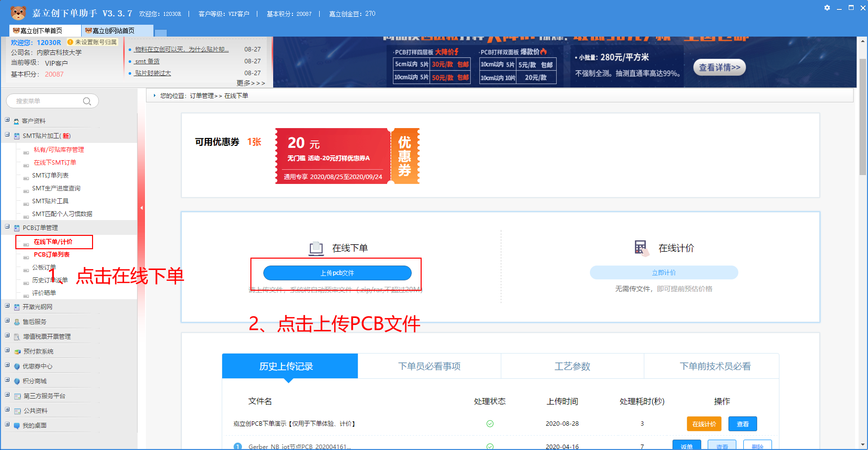The width and height of the screenshot is (868, 450).
Task: Select PCB订单列表 menu item
Action: (51, 255)
